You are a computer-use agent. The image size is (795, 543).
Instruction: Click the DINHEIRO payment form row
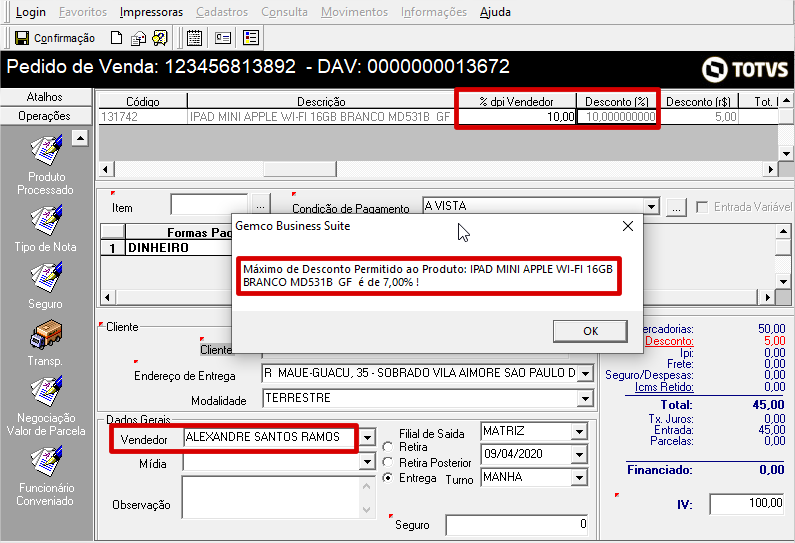178,248
